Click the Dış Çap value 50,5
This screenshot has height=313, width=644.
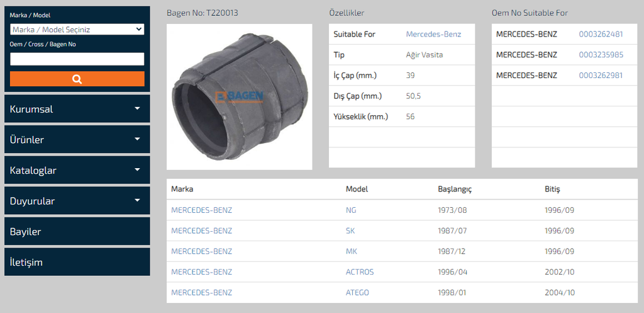click(414, 96)
